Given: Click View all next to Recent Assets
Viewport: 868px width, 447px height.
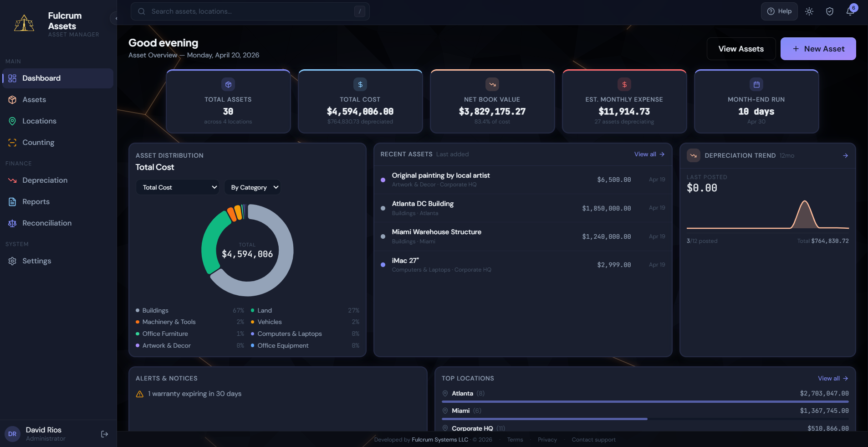Looking at the screenshot, I should 649,154.
